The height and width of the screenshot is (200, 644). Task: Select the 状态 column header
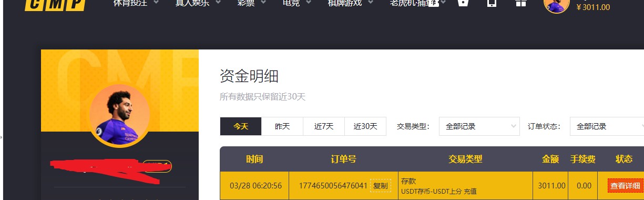(x=624, y=159)
